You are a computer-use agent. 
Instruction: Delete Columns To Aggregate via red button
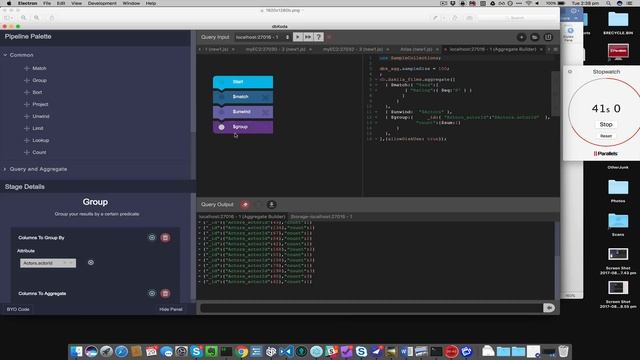click(165, 293)
